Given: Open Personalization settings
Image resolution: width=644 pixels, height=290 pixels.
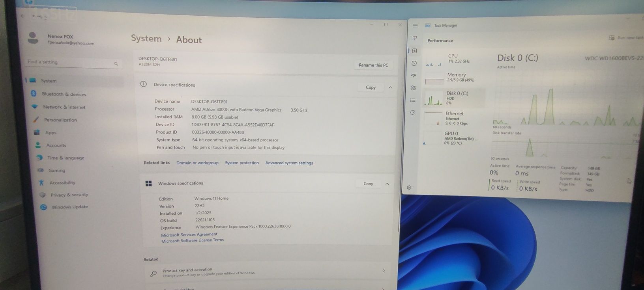Looking at the screenshot, I should coord(60,120).
